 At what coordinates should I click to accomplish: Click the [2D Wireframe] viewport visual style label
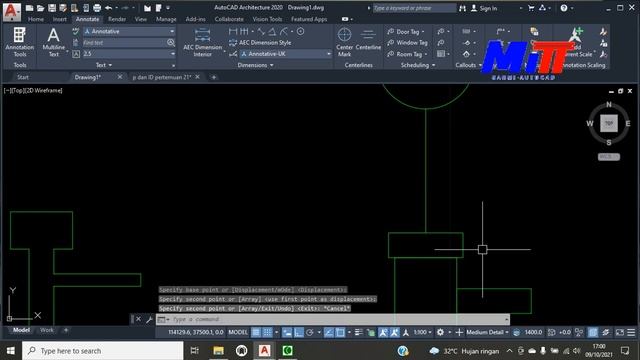pos(44,91)
